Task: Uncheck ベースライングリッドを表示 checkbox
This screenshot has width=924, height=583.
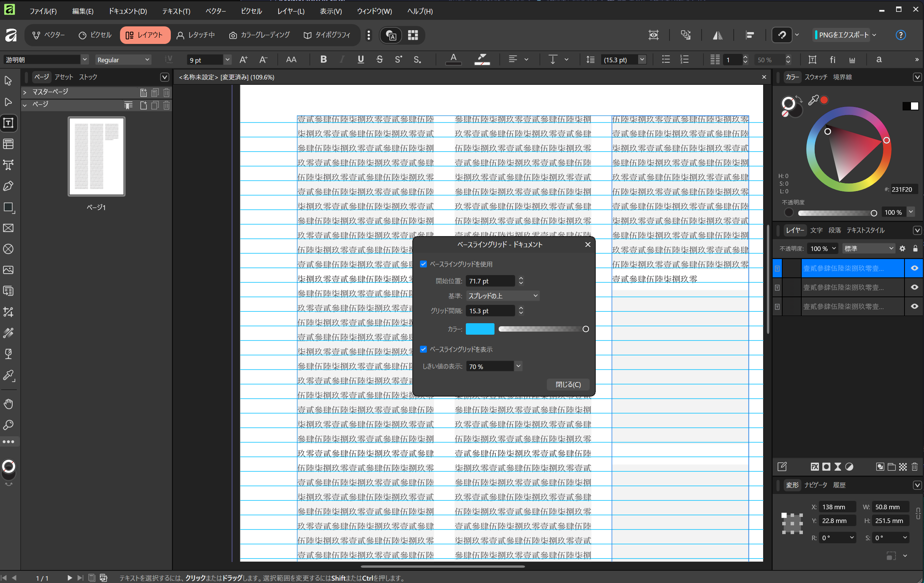Action: [423, 349]
